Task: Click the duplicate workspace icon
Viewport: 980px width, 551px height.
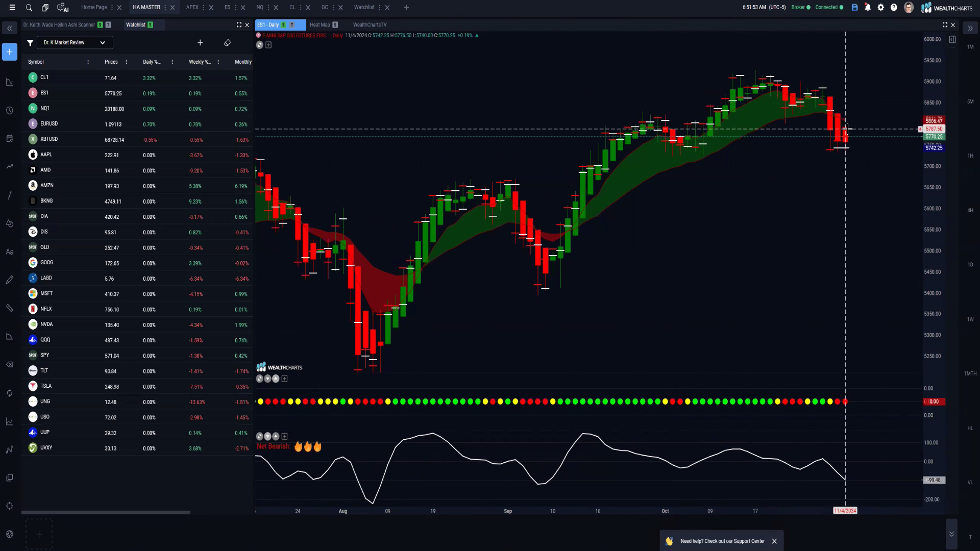Action: 45,8
